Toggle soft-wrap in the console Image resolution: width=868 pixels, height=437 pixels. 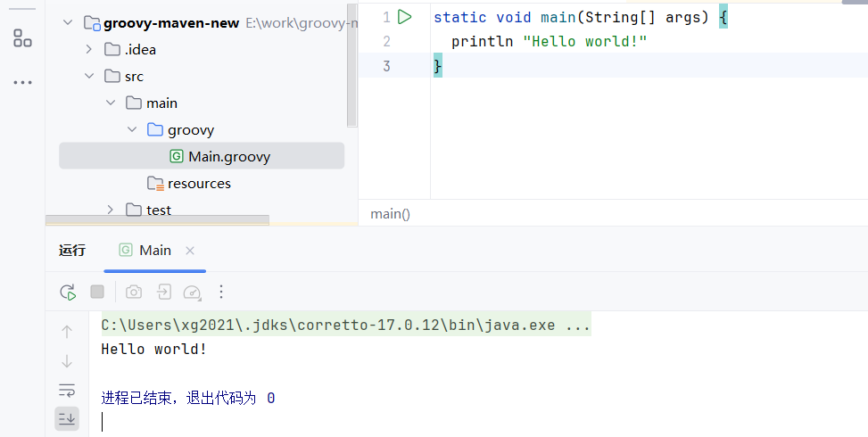67,390
